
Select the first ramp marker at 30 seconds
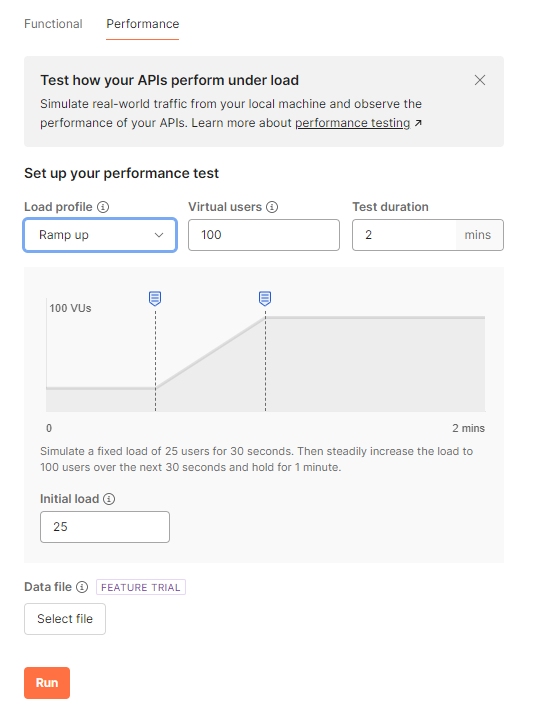click(155, 299)
